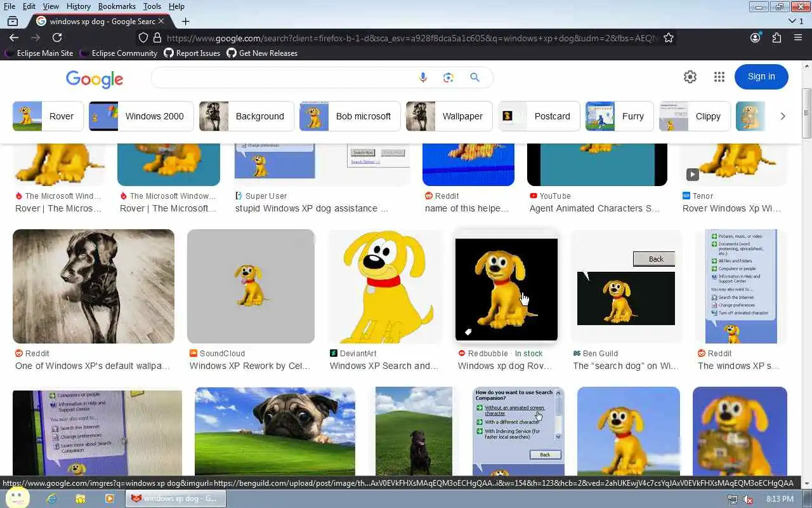Open 'Agent Animated Characters' YouTube result
This screenshot has width=812, height=508.
tap(594, 208)
